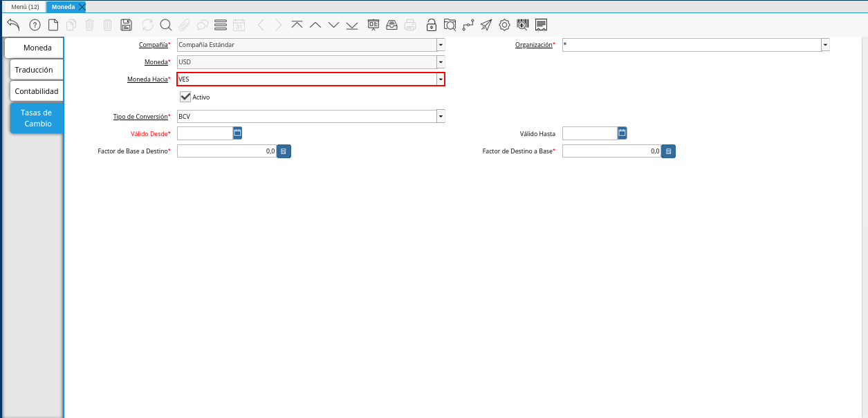
Task: Toggle the Activo checkbox
Action: 185,97
